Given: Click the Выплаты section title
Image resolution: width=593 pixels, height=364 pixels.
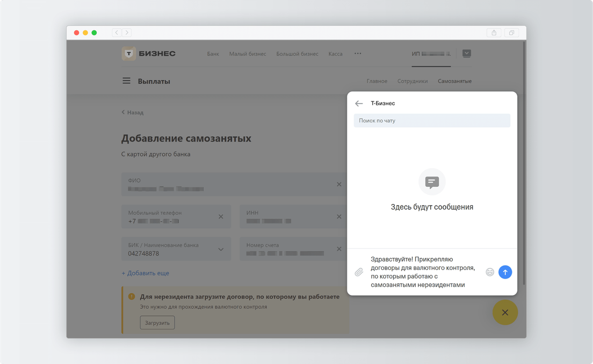Looking at the screenshot, I should (154, 81).
